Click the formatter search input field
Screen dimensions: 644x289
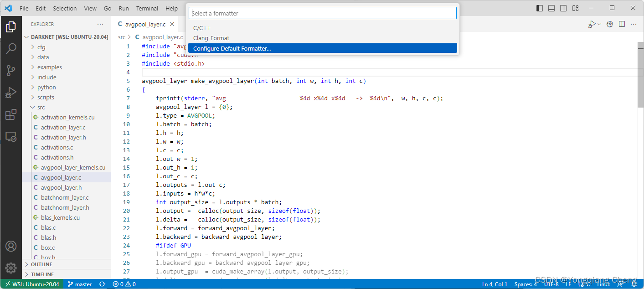coord(322,13)
